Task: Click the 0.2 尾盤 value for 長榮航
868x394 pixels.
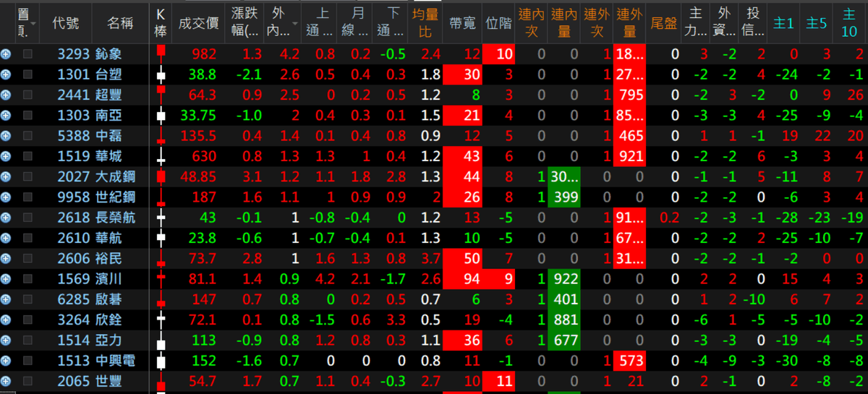Action: click(x=670, y=217)
